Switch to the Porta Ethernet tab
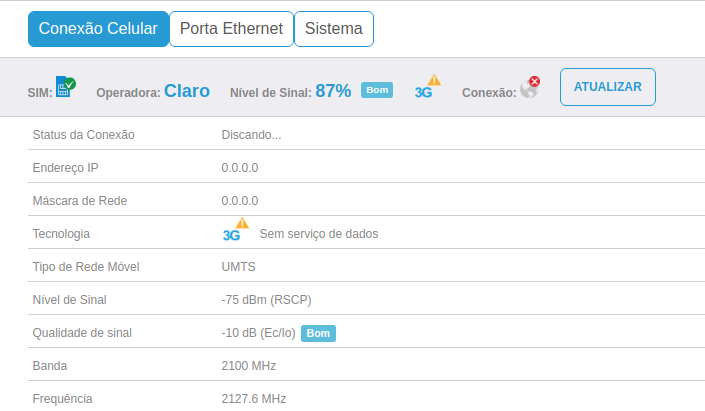This screenshot has height=411, width=705. [x=231, y=29]
